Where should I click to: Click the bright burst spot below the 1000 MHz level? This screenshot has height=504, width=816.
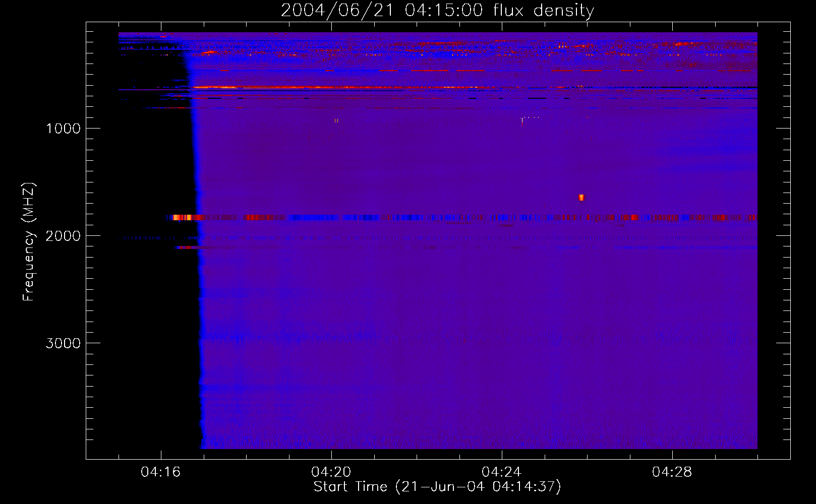[581, 198]
